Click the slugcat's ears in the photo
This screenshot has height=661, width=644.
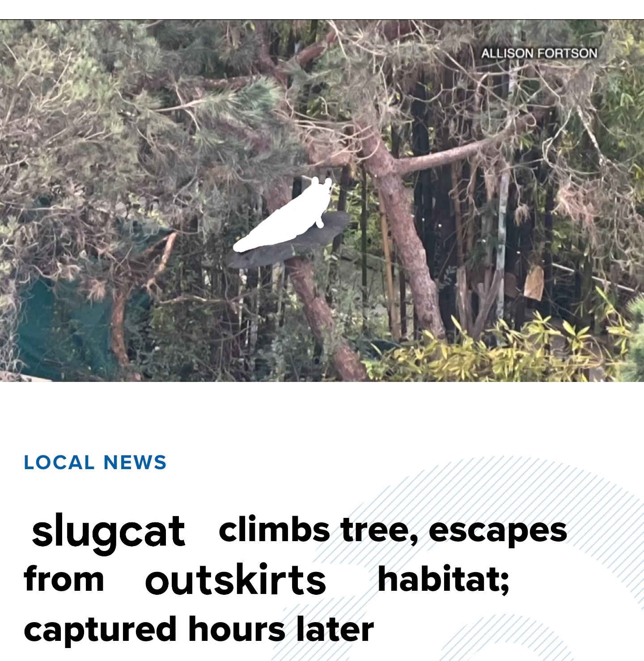pos(322,182)
